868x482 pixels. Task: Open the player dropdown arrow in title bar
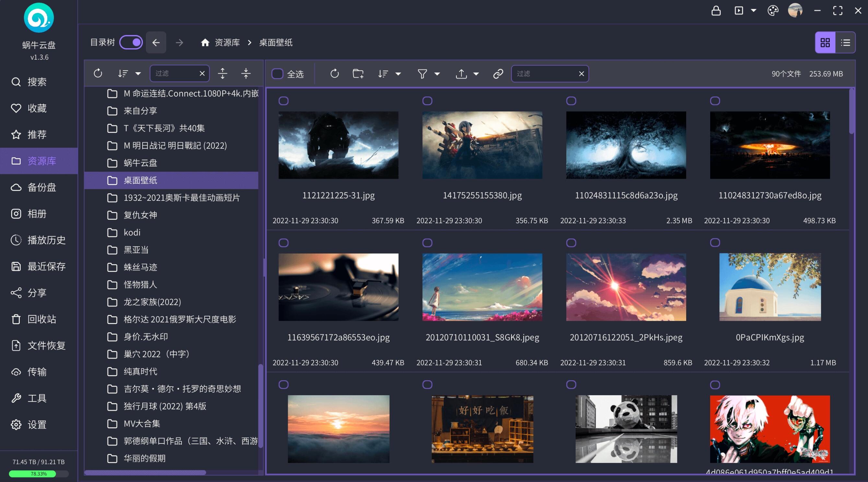point(754,11)
